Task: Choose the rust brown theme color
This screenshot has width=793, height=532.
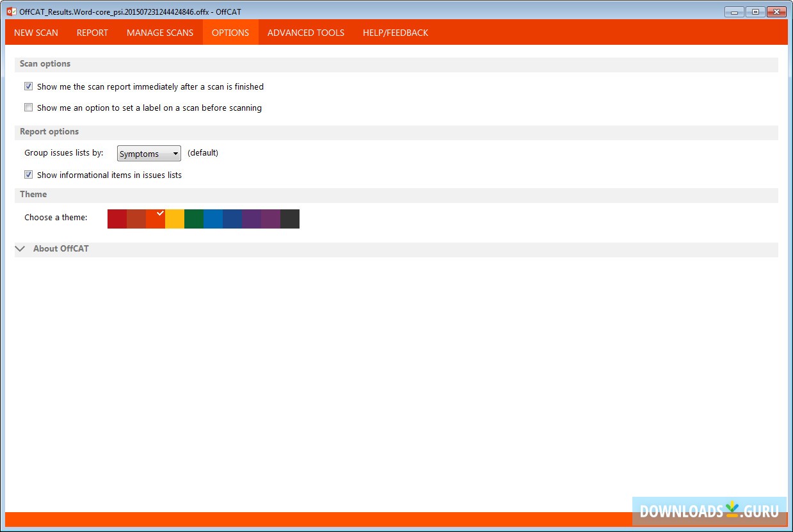Action: click(x=136, y=219)
